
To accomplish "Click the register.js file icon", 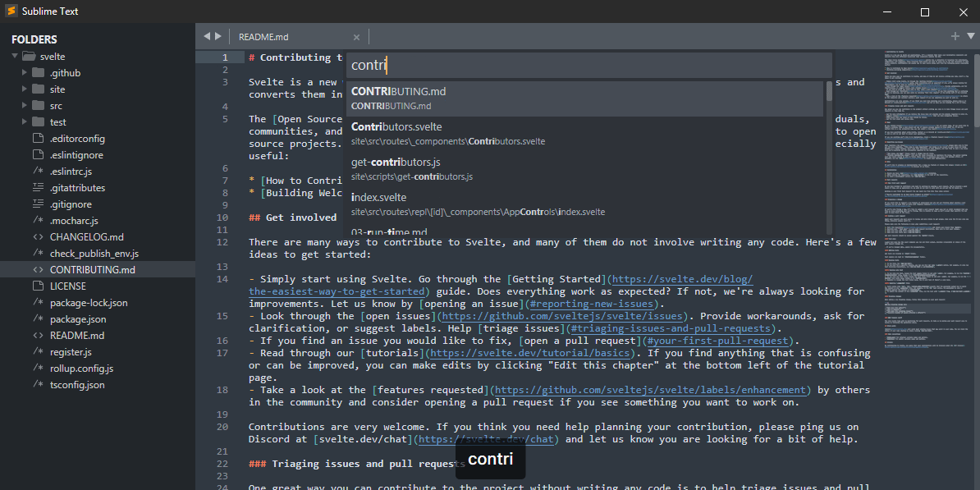I will coord(38,352).
